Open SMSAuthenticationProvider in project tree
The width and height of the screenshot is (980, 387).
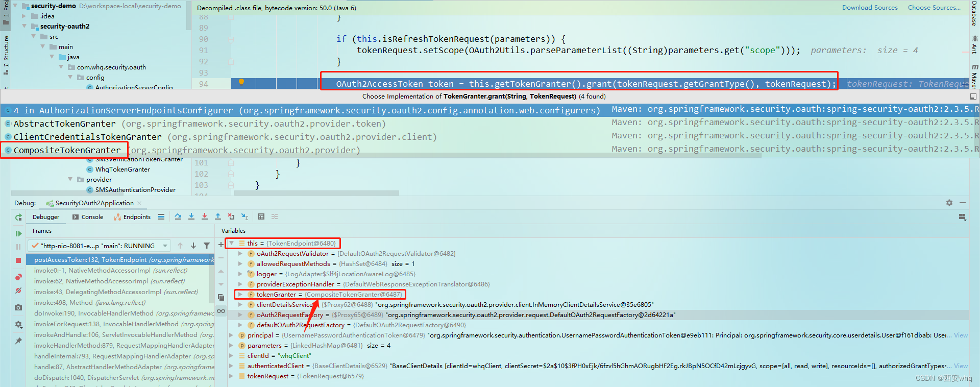135,190
